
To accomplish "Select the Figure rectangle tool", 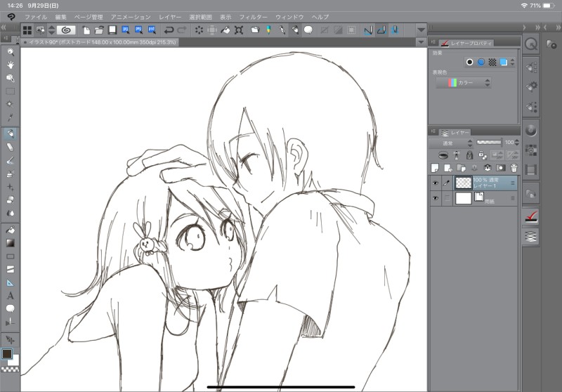I will point(11,256).
